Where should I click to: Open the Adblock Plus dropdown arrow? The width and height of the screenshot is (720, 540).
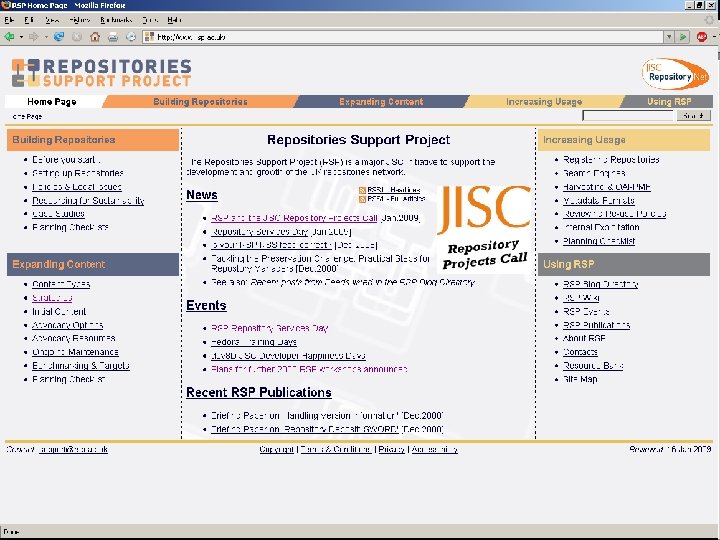tap(714, 37)
